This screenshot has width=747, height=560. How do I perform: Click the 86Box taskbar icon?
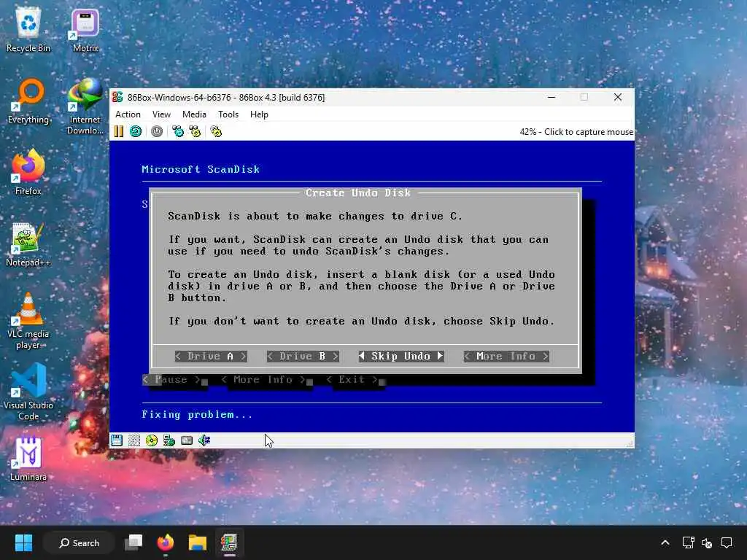(x=229, y=542)
